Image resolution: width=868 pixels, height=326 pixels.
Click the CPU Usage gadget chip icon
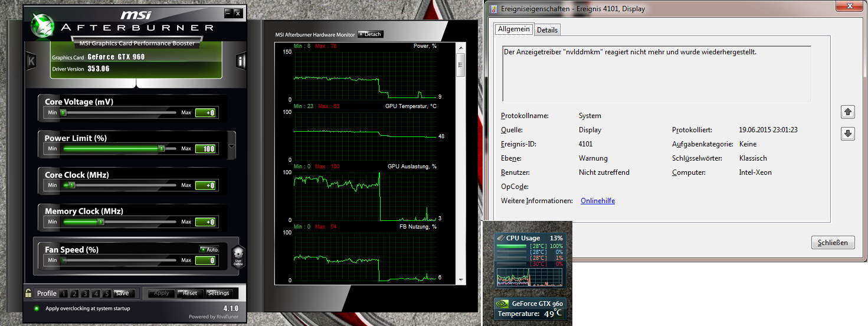pyautogui.click(x=501, y=237)
